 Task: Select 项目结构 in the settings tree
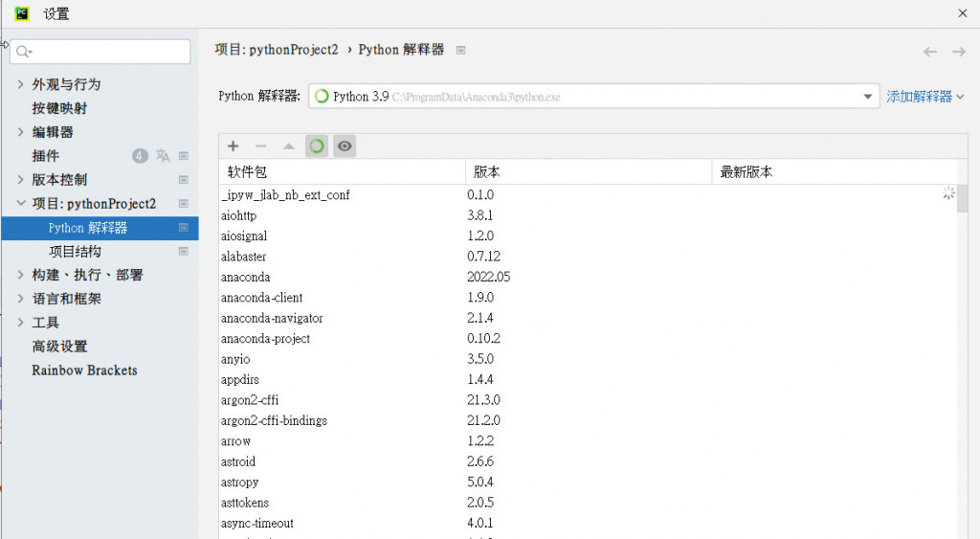pos(75,252)
